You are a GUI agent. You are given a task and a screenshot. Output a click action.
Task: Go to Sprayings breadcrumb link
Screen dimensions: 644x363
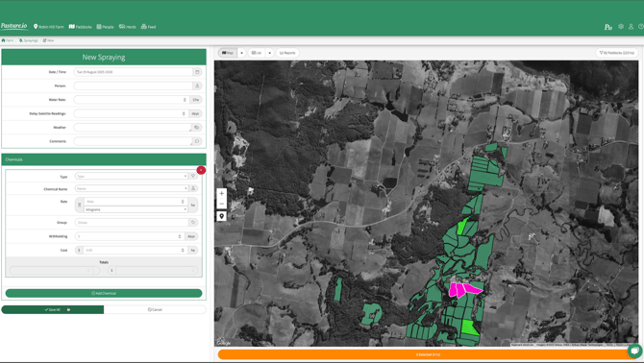pos(28,40)
